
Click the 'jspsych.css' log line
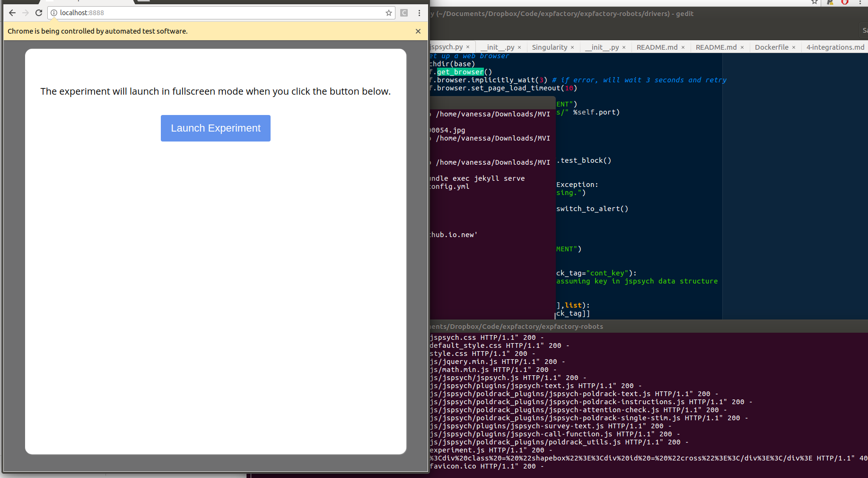[487, 337]
